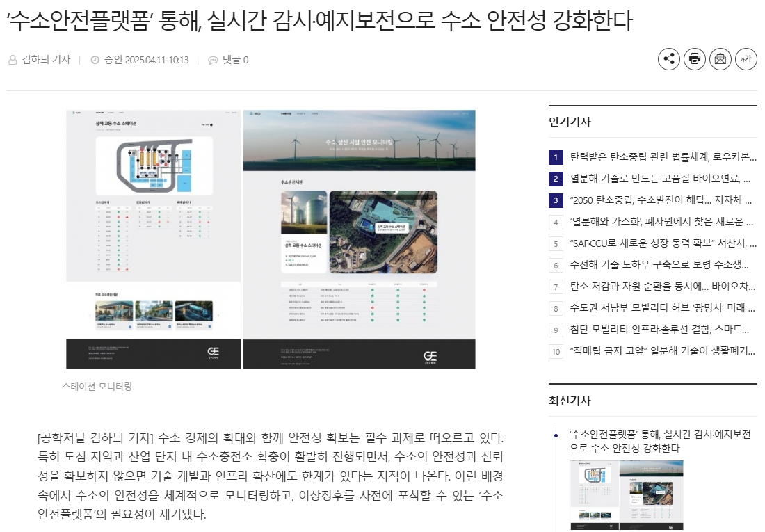Click the reporter profile icon

13,60
